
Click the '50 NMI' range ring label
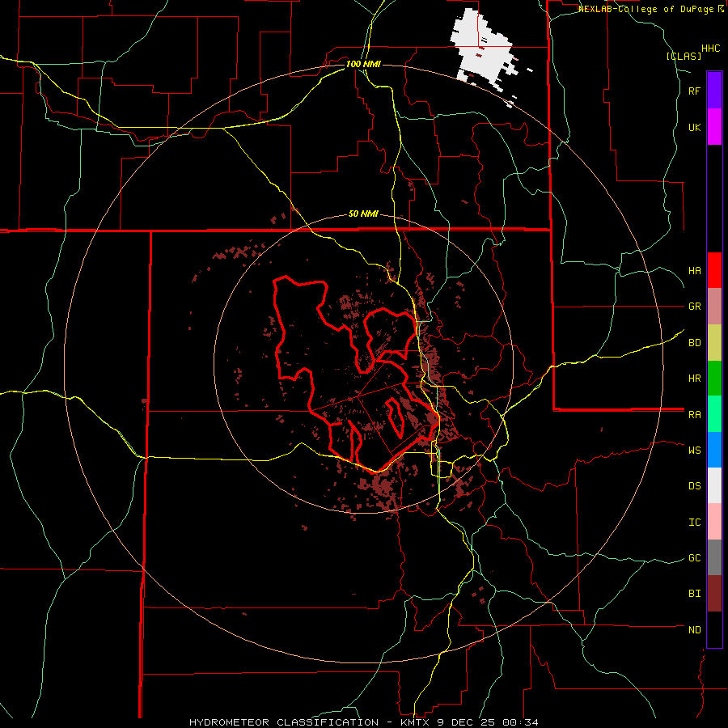pos(363,214)
